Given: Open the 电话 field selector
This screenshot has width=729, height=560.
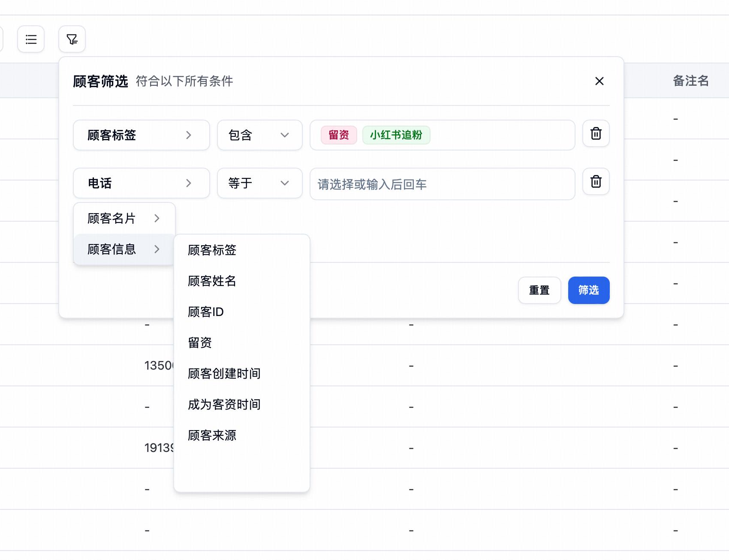Looking at the screenshot, I should point(141,183).
